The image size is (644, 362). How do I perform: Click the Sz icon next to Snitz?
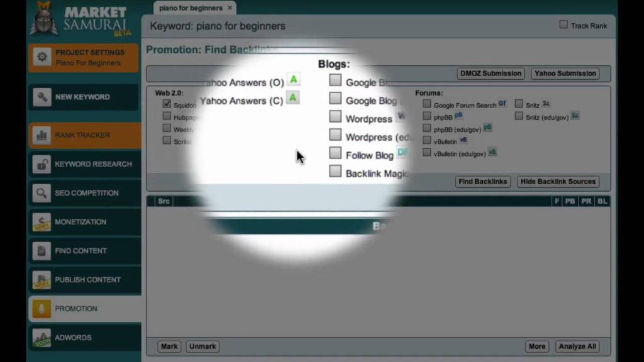(547, 104)
